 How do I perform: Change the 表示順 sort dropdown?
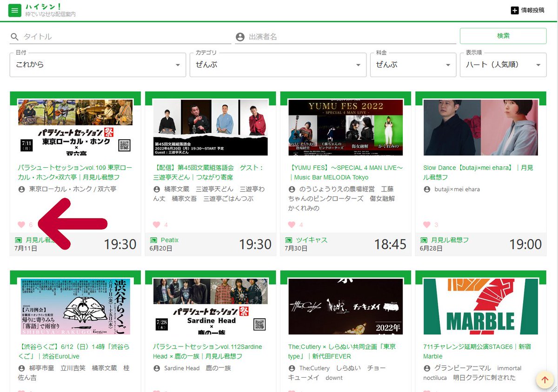point(503,65)
